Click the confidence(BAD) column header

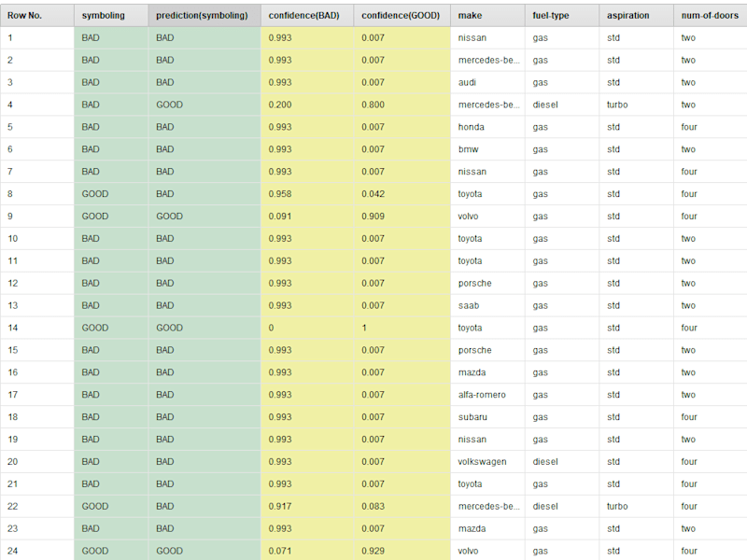pyautogui.click(x=307, y=15)
